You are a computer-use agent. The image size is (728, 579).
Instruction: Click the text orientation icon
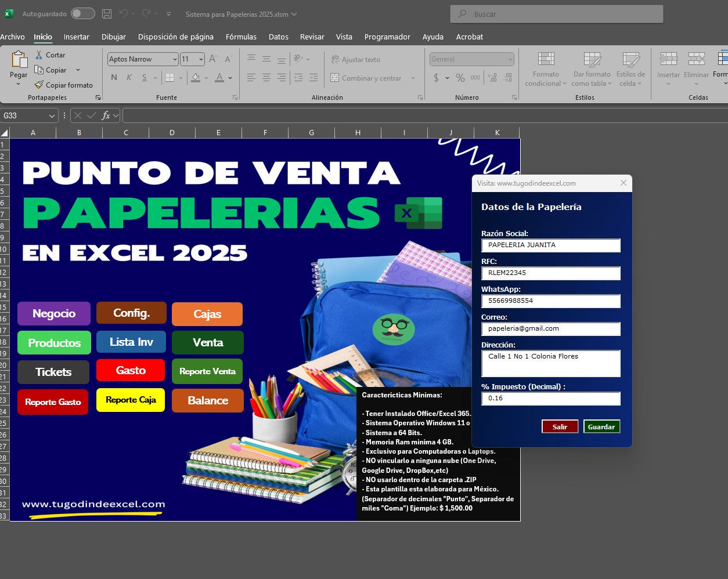pyautogui.click(x=298, y=59)
